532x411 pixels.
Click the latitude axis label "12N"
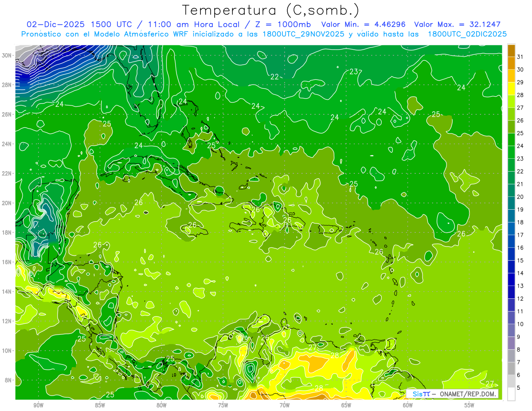[8, 321]
